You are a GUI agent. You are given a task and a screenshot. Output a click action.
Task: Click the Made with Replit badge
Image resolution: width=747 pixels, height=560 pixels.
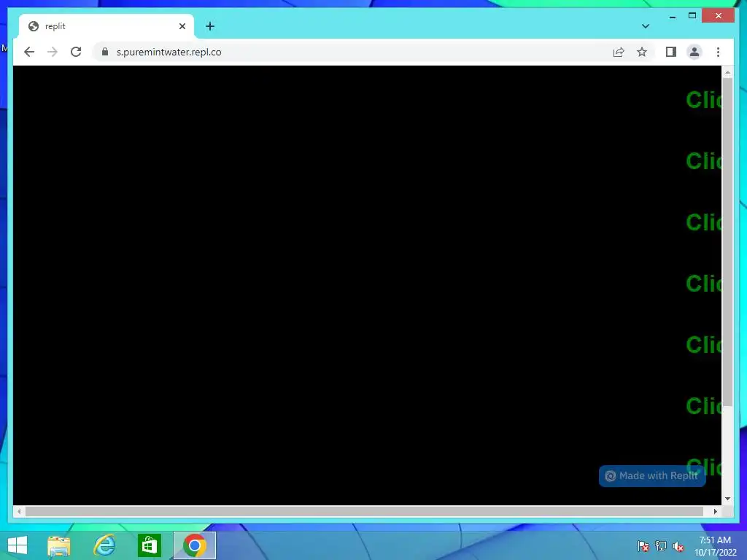pyautogui.click(x=652, y=475)
